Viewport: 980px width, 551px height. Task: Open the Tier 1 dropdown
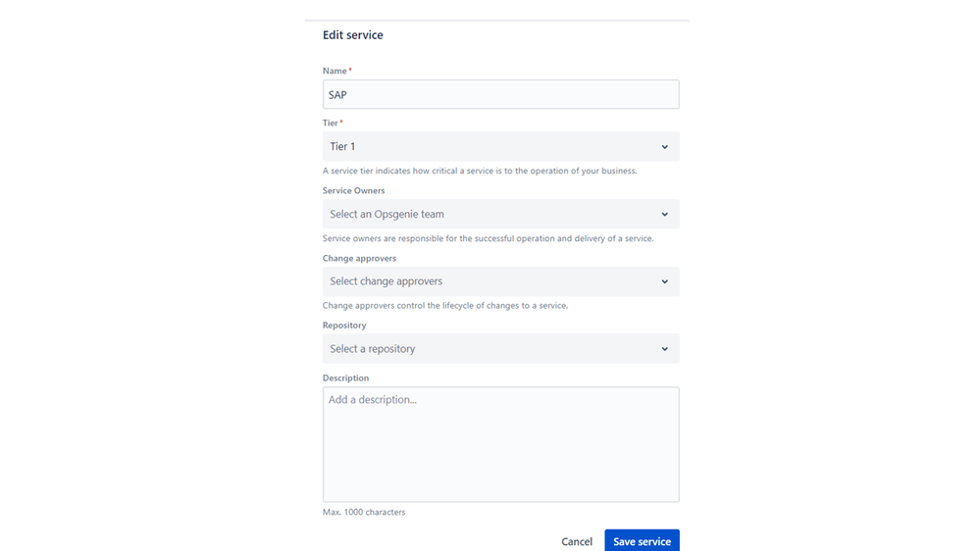[x=500, y=146]
